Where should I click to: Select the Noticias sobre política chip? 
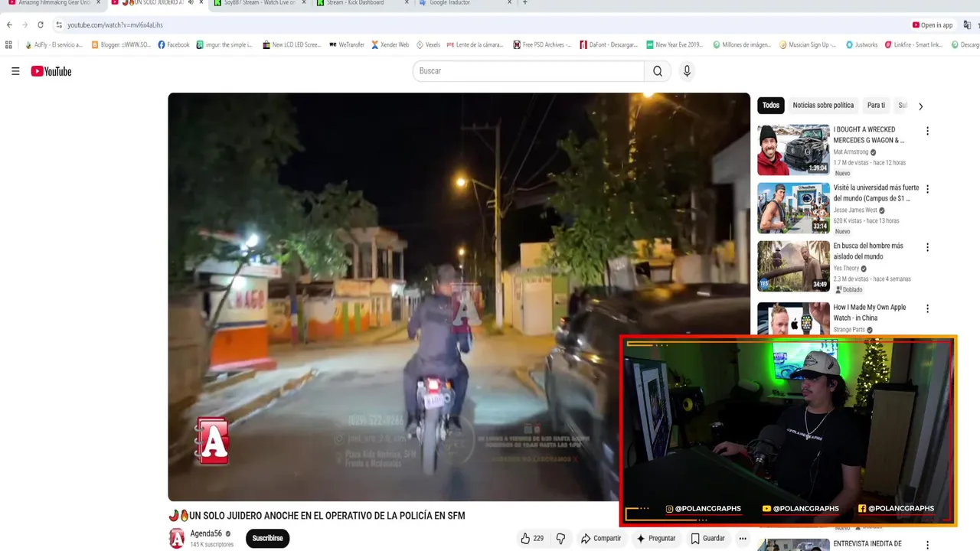pos(823,106)
